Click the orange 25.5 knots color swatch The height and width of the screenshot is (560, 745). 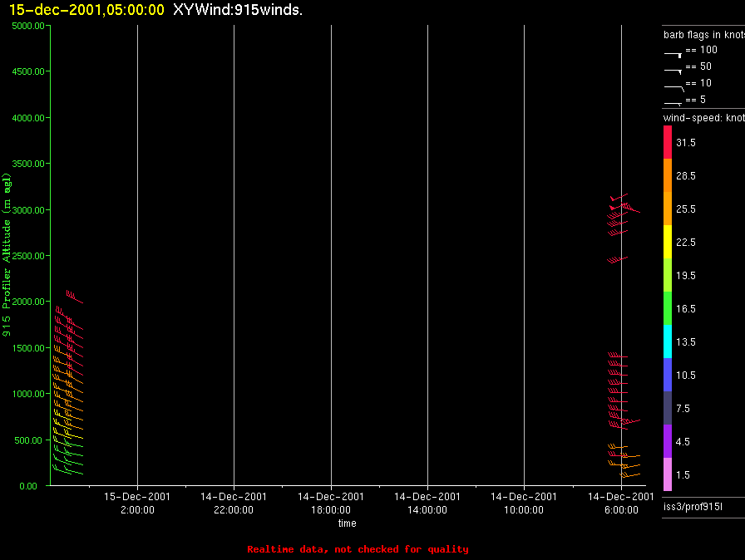coord(668,209)
